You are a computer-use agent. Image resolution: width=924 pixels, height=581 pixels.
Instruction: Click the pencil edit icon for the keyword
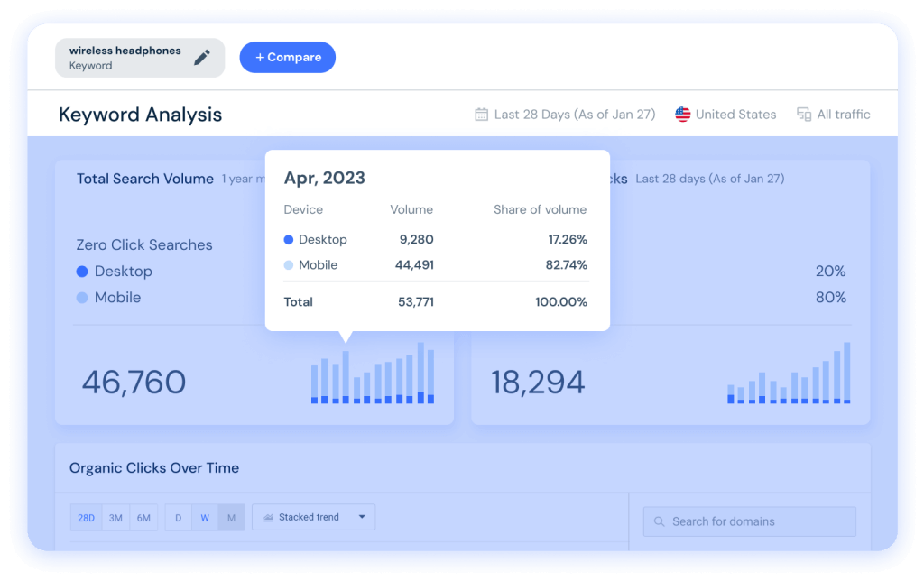tap(202, 57)
